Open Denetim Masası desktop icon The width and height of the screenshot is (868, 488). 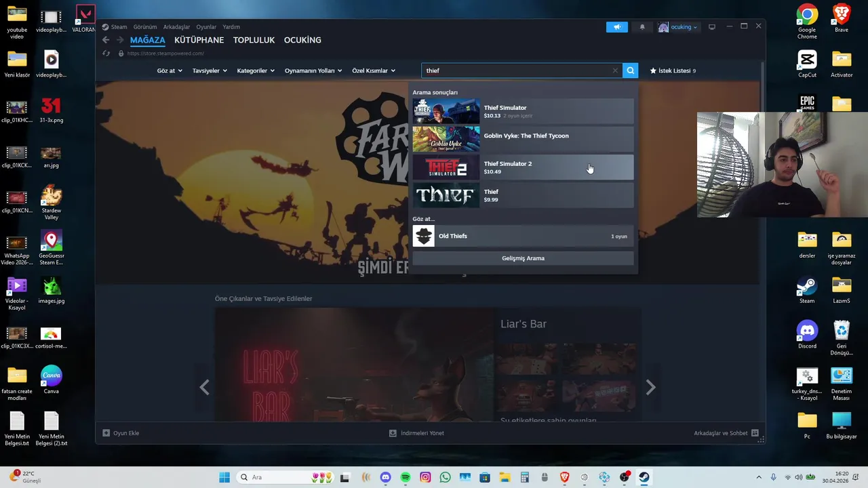coord(842,384)
